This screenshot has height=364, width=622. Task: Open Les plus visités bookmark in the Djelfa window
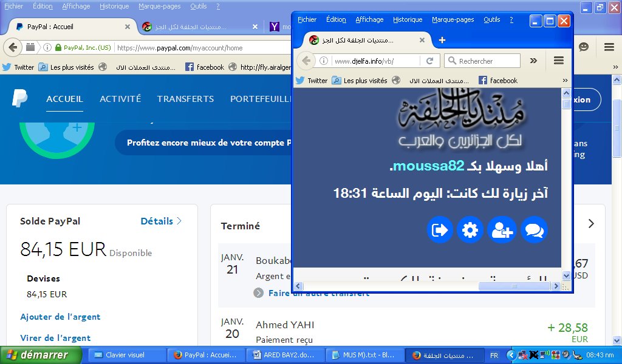[x=360, y=81]
